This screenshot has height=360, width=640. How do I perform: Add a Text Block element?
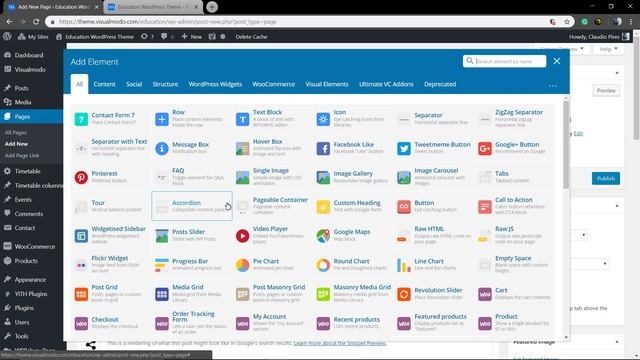click(272, 119)
